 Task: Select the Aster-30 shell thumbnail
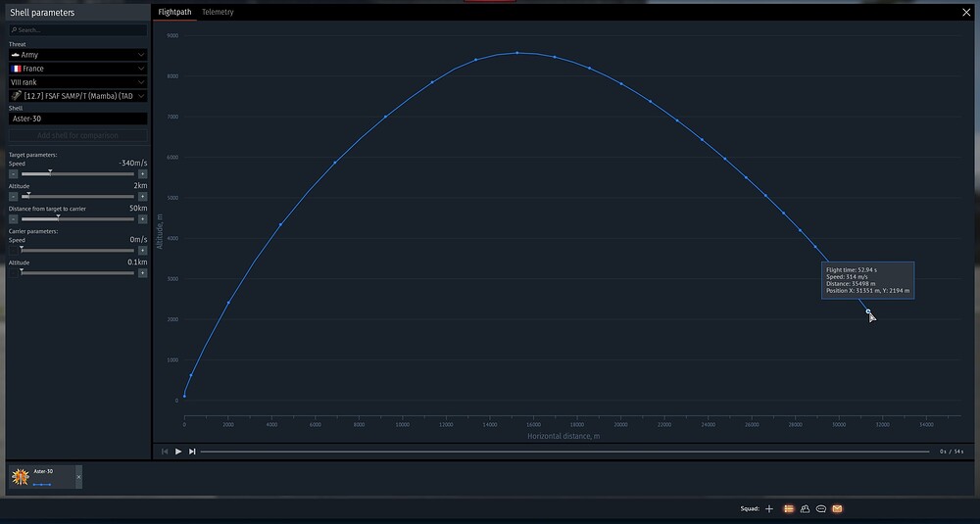[21, 477]
